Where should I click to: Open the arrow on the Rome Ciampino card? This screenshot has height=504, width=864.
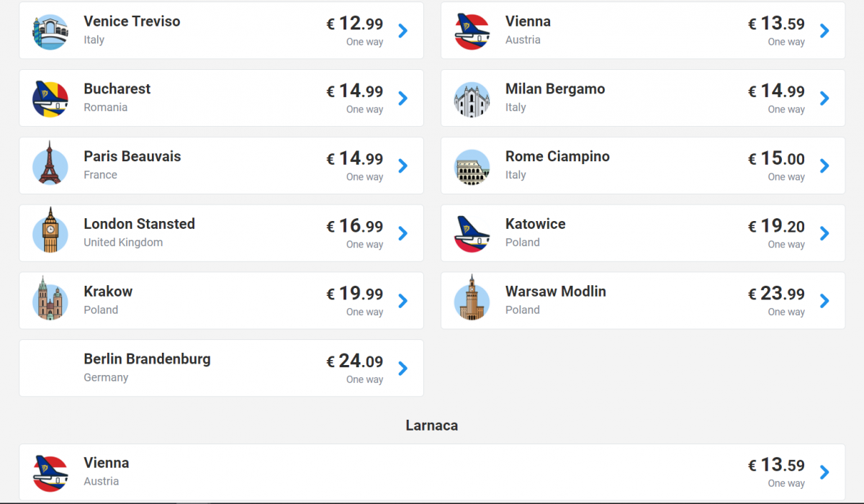point(824,166)
